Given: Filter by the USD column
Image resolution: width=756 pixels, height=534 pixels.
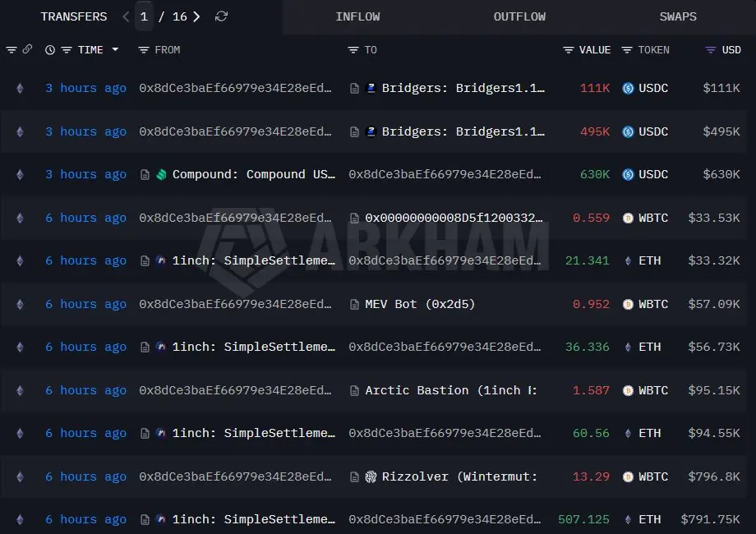Looking at the screenshot, I should 710,50.
